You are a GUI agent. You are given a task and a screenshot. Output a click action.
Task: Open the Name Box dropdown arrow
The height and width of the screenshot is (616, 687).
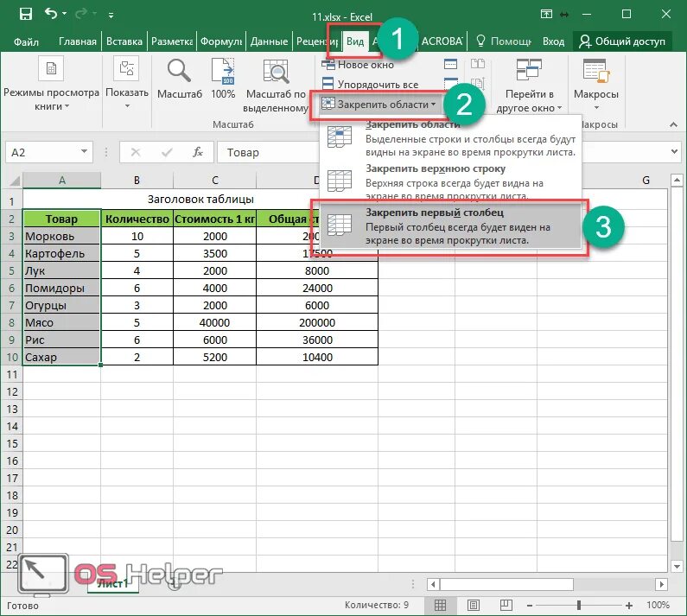[x=84, y=151]
